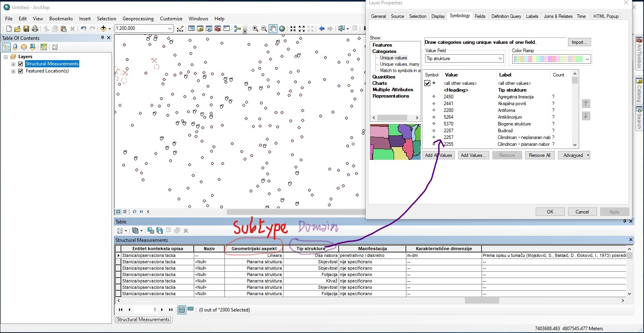
Task: Click the Add Data toolbar icon
Action: 103,28
